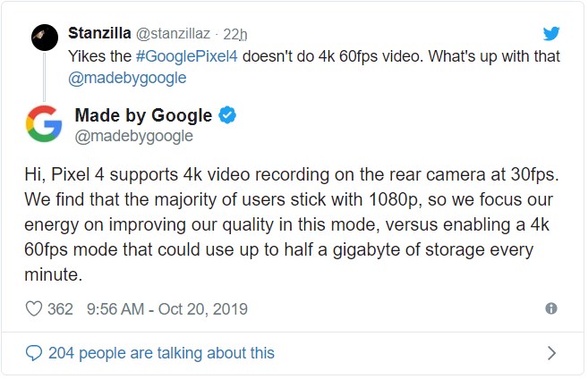Screen dimensions: 588x379
Task: Expand the conversation using the right chevron
Action: coord(551,353)
